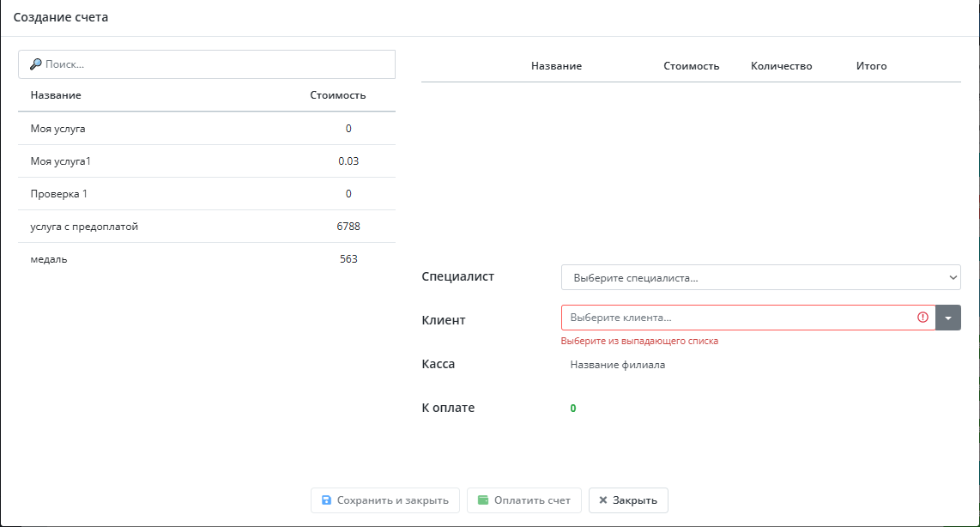This screenshot has width=980, height=527.
Task: Open the Специалист dropdown list
Action: 760,278
